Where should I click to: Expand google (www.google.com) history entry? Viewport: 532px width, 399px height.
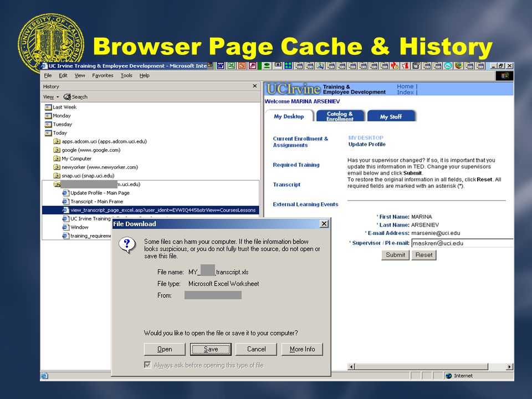coord(91,150)
